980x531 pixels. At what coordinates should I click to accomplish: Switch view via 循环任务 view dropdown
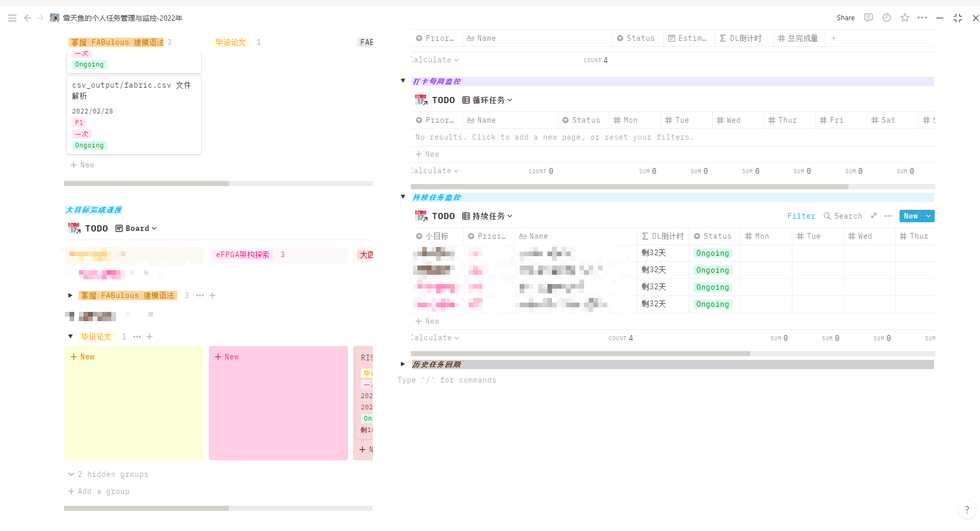(x=487, y=100)
